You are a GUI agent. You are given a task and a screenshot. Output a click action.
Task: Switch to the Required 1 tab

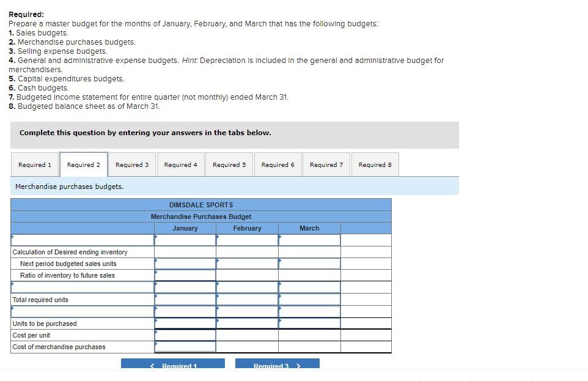tap(35, 165)
